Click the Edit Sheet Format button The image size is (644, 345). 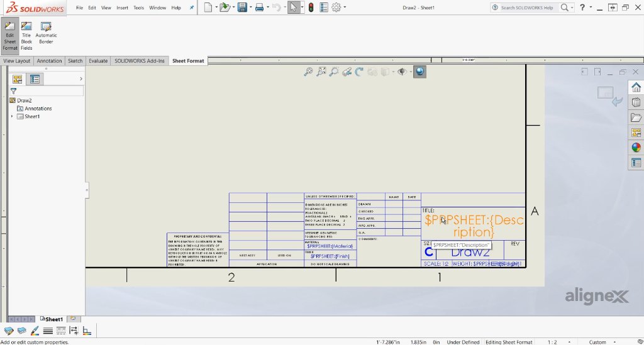10,36
